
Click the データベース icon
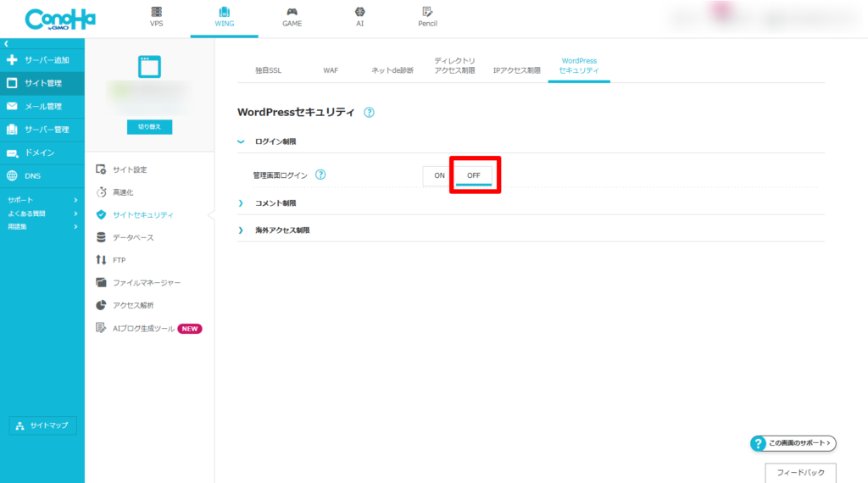101,237
